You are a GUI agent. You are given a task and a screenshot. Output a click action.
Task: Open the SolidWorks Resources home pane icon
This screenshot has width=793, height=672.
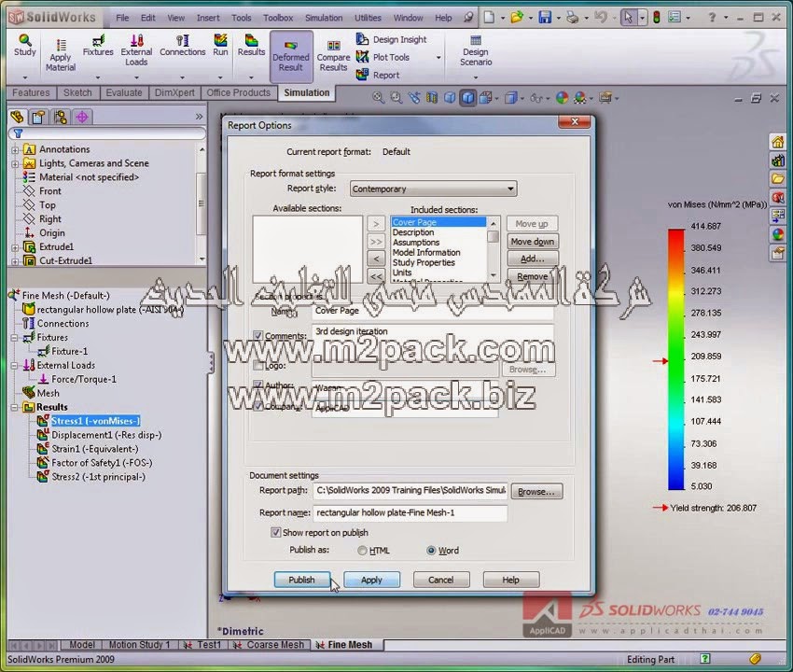tap(778, 142)
